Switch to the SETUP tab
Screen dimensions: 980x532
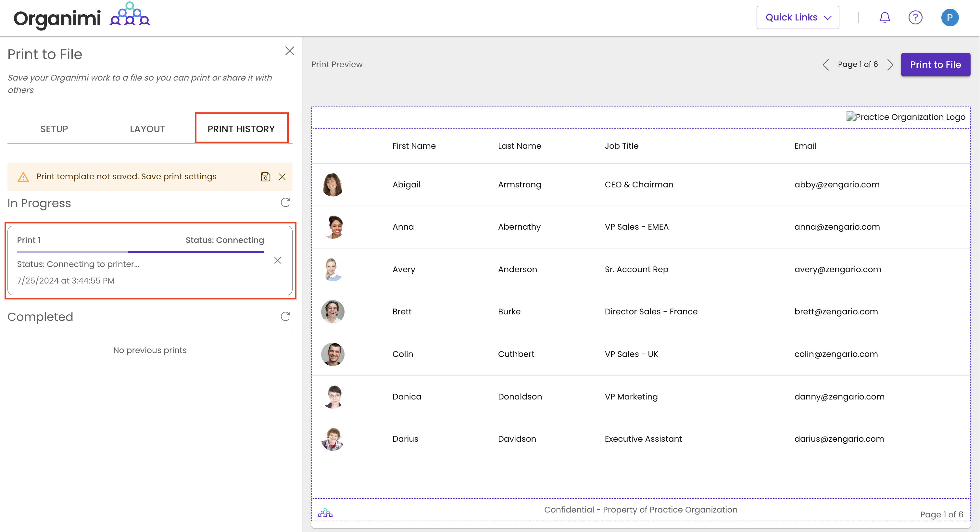[54, 129]
